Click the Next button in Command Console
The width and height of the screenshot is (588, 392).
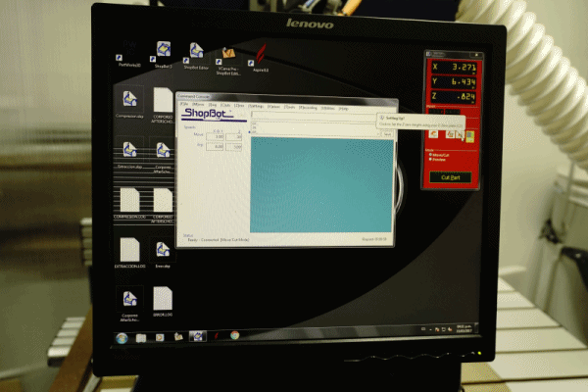pos(387,134)
